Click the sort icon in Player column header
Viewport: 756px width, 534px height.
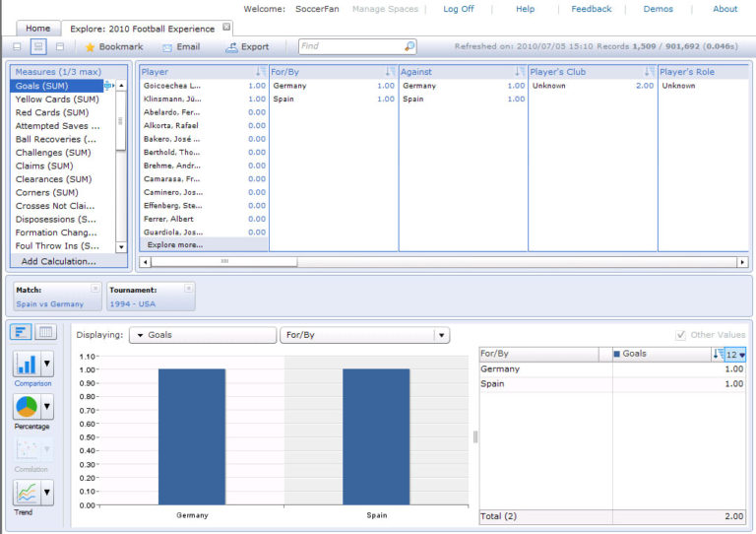tap(260, 72)
